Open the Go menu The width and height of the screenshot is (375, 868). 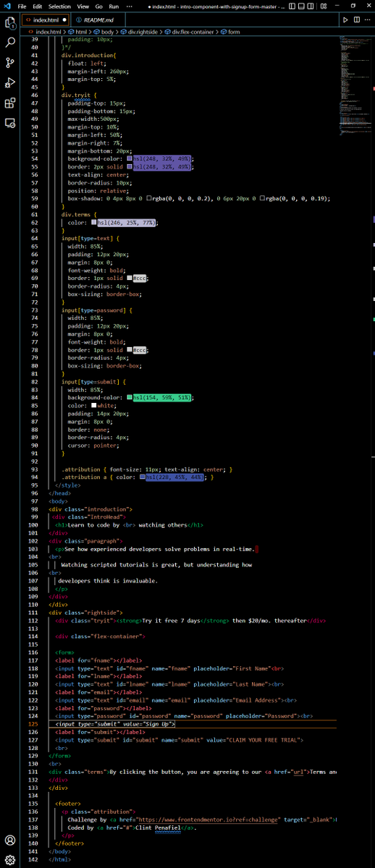tap(98, 6)
